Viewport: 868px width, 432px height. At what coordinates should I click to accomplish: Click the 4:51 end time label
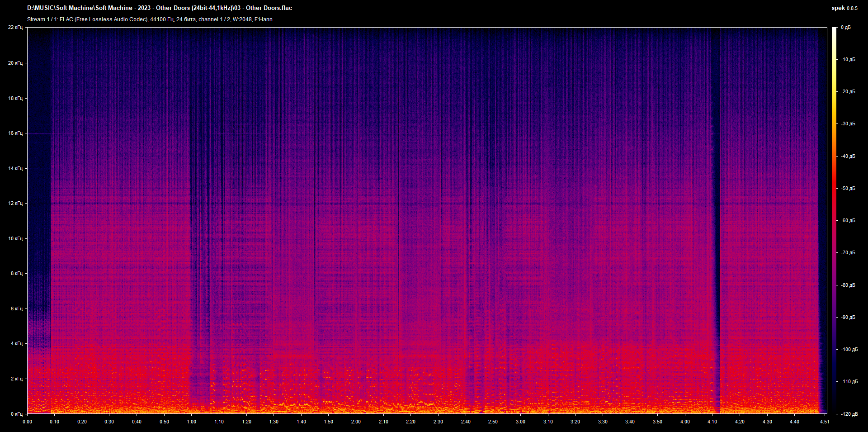825,422
